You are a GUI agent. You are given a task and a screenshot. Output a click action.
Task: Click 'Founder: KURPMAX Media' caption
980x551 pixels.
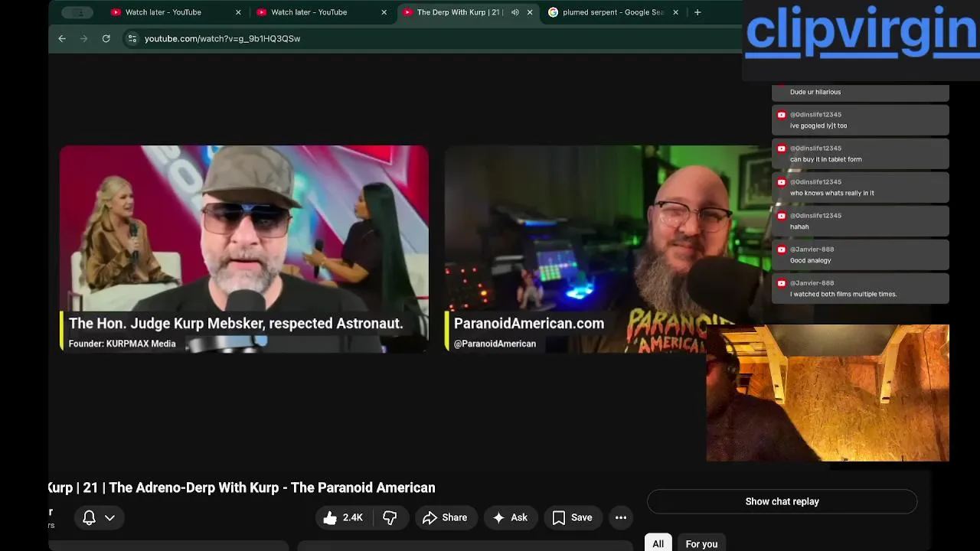tap(122, 344)
